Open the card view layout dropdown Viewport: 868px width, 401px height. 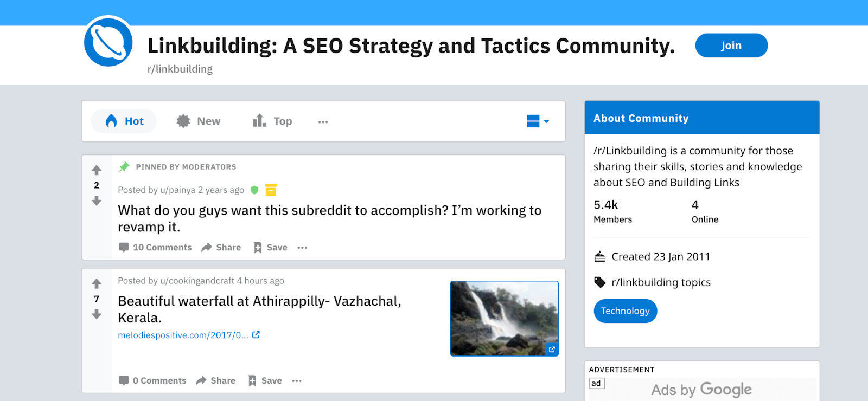[538, 121]
